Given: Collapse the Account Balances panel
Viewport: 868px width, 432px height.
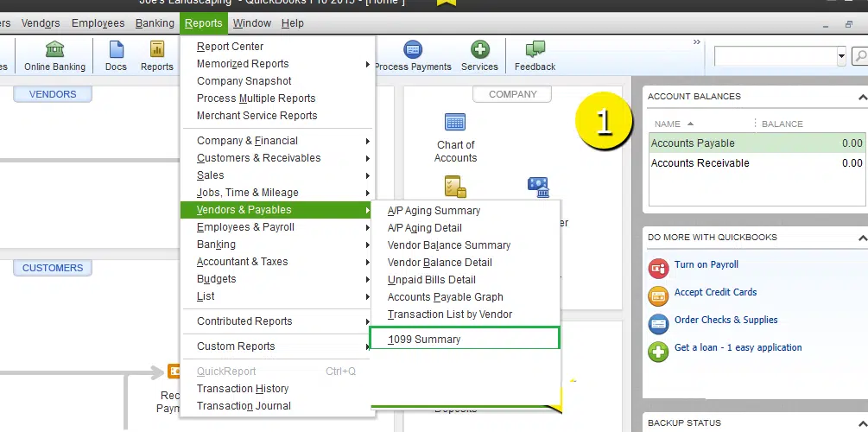Looking at the screenshot, I should point(863,97).
